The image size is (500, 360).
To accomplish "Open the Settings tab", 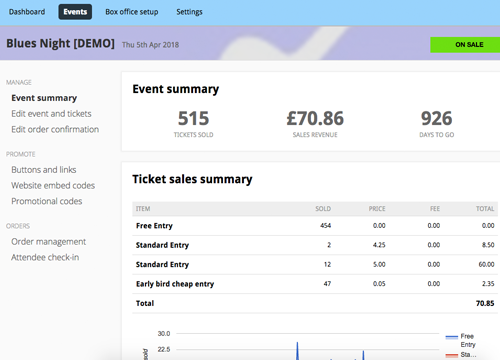I will (x=189, y=12).
